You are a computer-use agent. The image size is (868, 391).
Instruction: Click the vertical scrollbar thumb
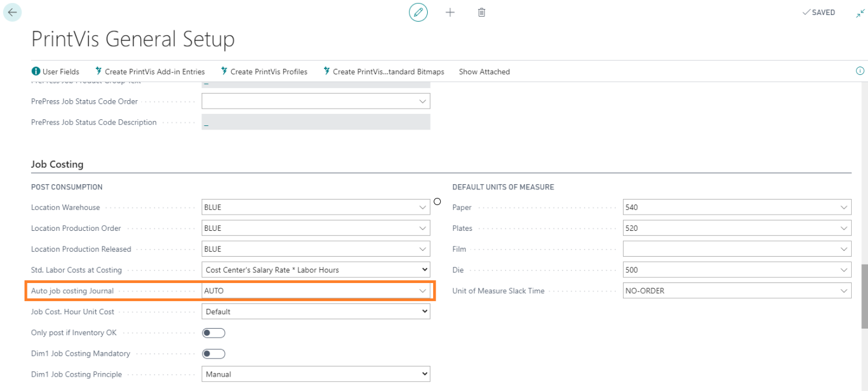pos(864,296)
